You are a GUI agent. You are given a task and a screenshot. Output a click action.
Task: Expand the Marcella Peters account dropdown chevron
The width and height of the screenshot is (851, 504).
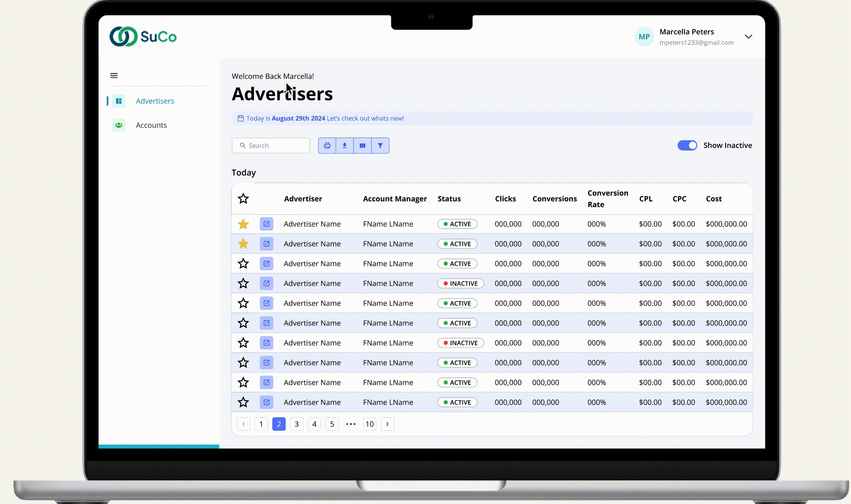tap(748, 37)
